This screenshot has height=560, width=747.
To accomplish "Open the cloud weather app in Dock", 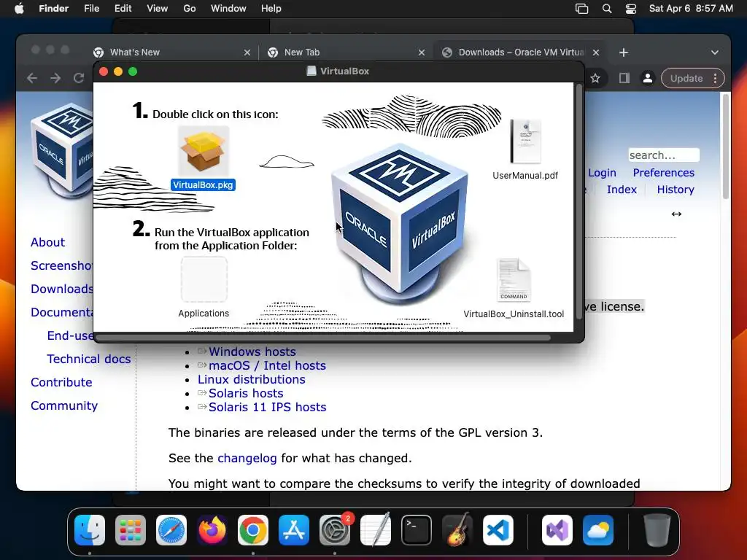I will [598, 530].
